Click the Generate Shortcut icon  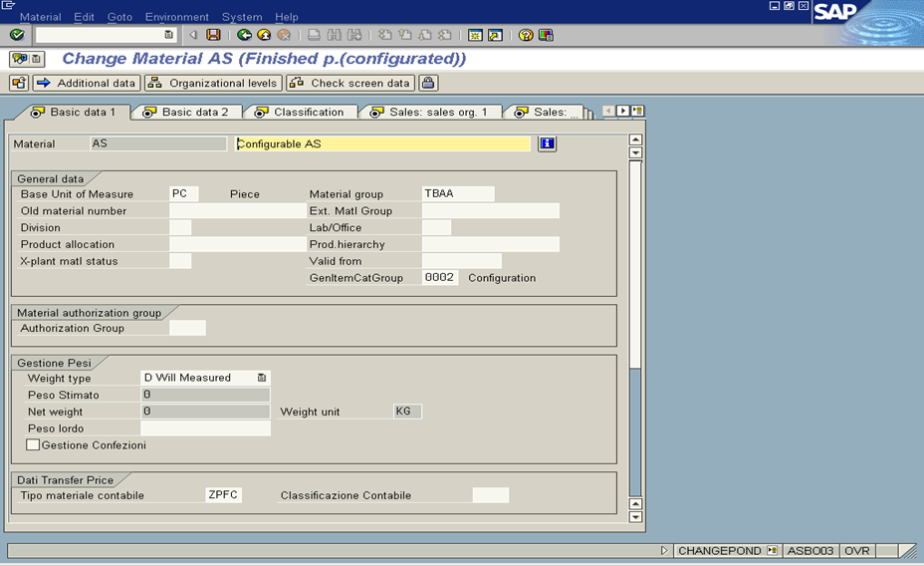click(495, 35)
